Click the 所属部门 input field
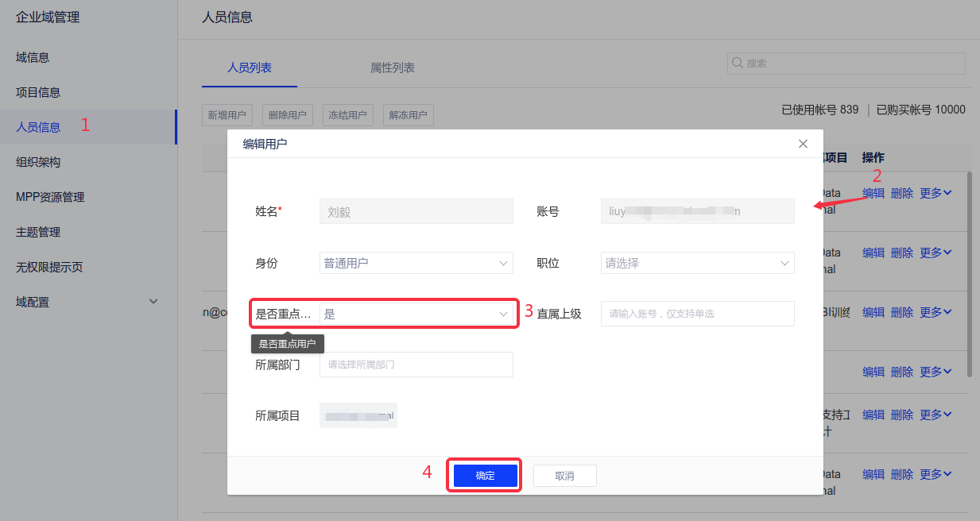This screenshot has width=980, height=521. 416,365
